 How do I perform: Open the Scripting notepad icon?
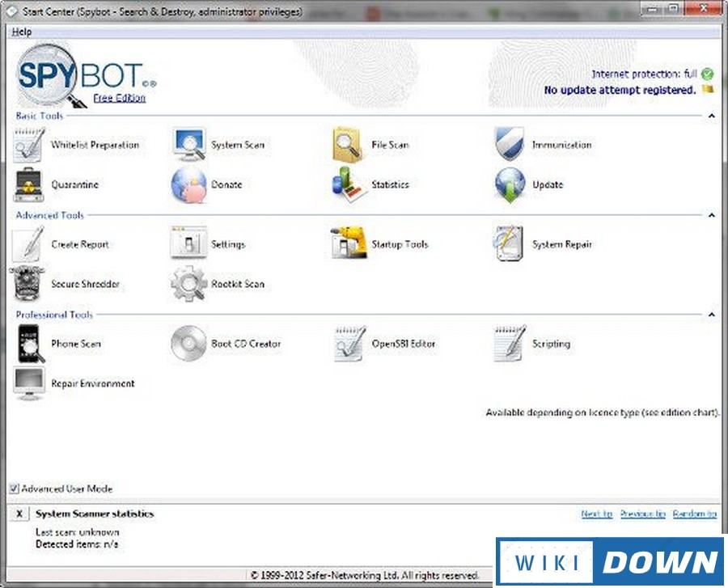[x=510, y=344]
